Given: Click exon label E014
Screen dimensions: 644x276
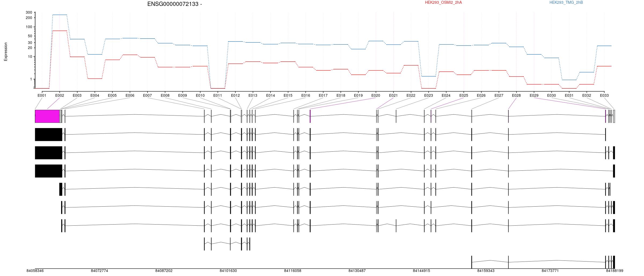Looking at the screenshot, I should pos(270,95).
